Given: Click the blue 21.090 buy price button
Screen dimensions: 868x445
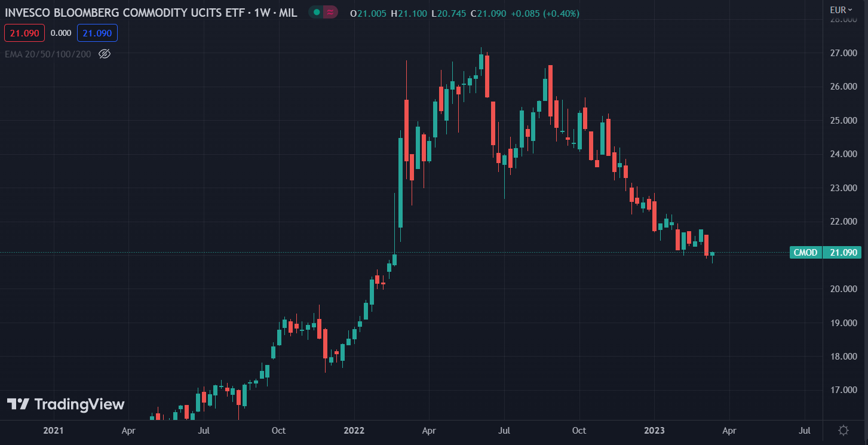Looking at the screenshot, I should click(x=97, y=33).
